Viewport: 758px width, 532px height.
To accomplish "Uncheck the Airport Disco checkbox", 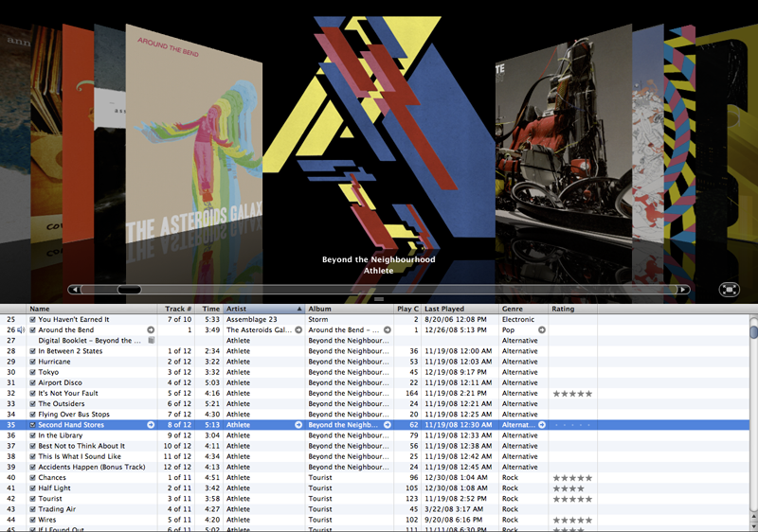I will coord(33,382).
